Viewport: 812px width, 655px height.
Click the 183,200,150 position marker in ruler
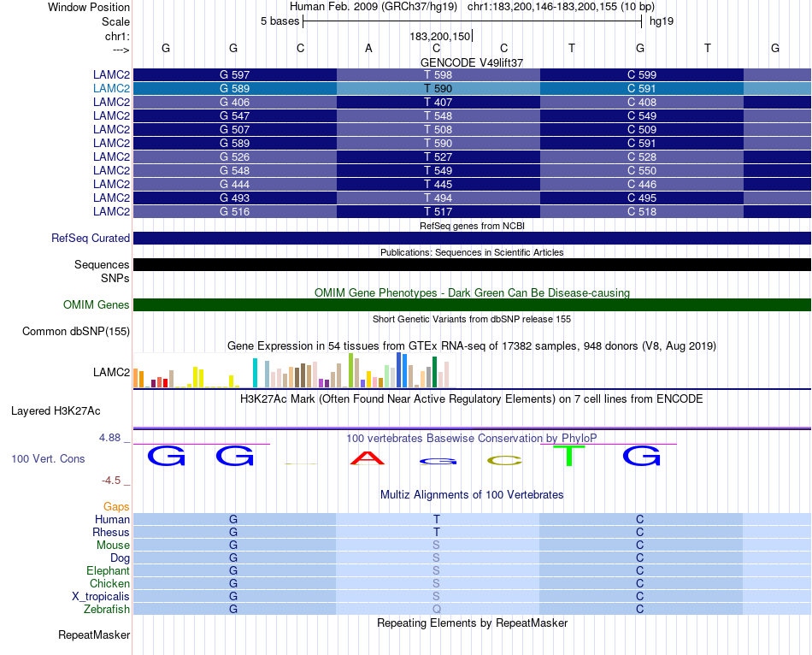click(x=439, y=36)
